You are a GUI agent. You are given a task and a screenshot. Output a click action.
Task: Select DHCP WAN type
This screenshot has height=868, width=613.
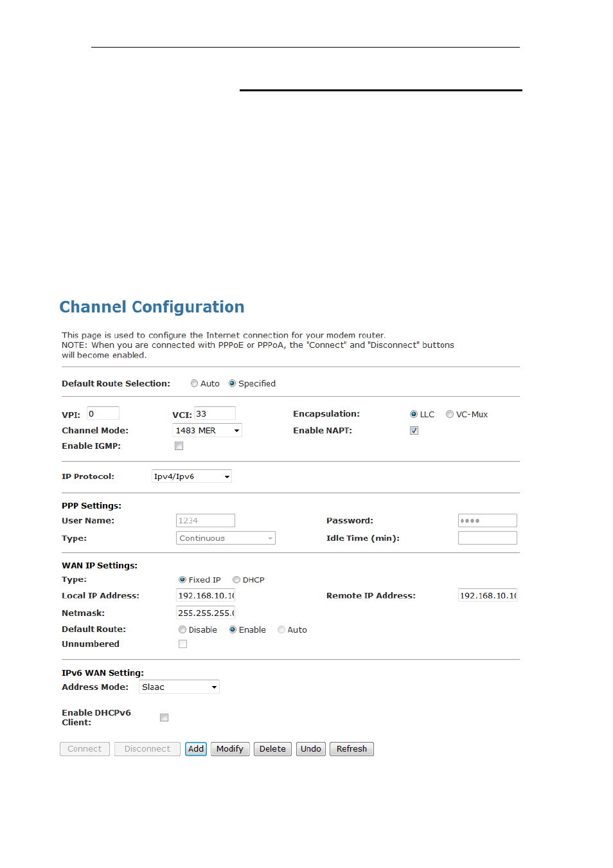coord(236,580)
